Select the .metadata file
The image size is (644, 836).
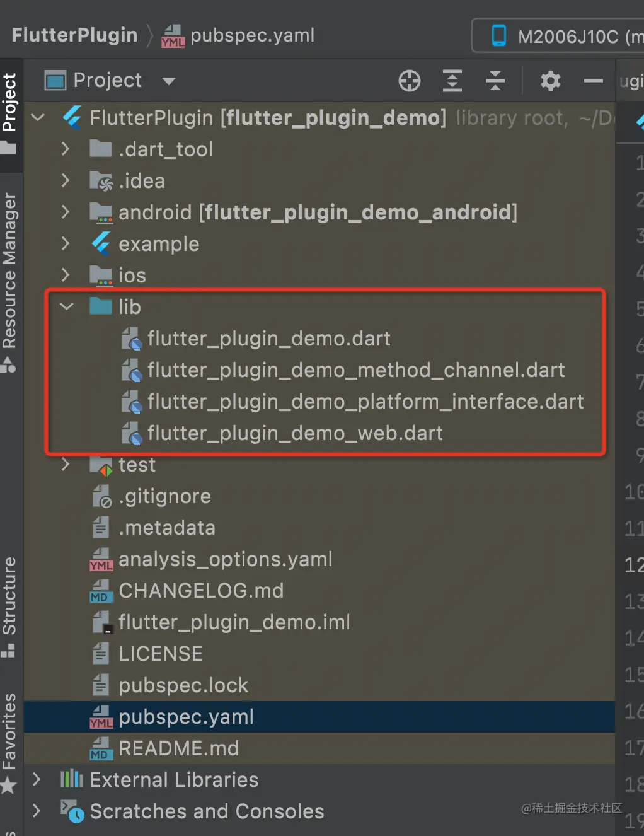pos(167,528)
